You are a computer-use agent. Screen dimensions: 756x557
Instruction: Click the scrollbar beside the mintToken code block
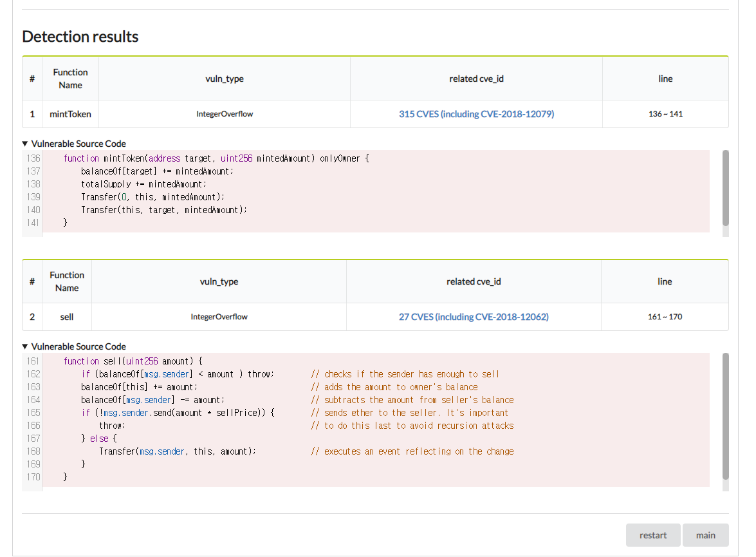click(726, 188)
